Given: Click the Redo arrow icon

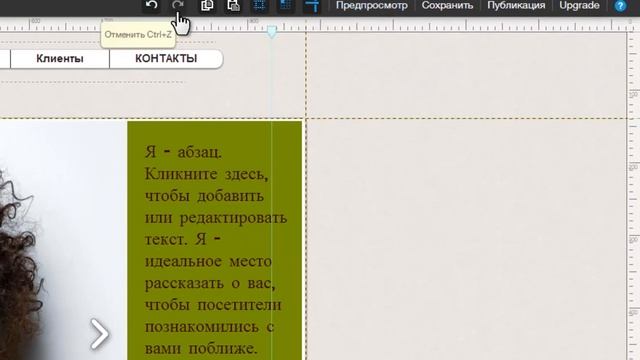Looking at the screenshot, I should (178, 5).
